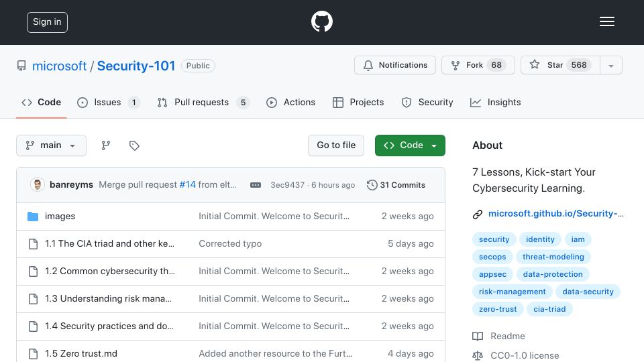Expand the Star list dropdown arrow
This screenshot has width=644, height=362.
point(611,66)
